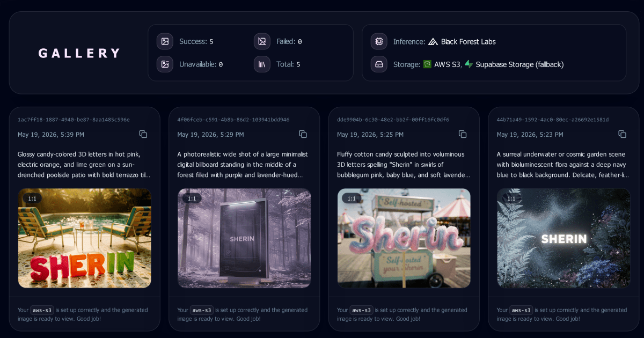Click the May 19, 2026, 5:39 PM timestamp
Viewport: 644px width, 338px height.
pos(51,135)
